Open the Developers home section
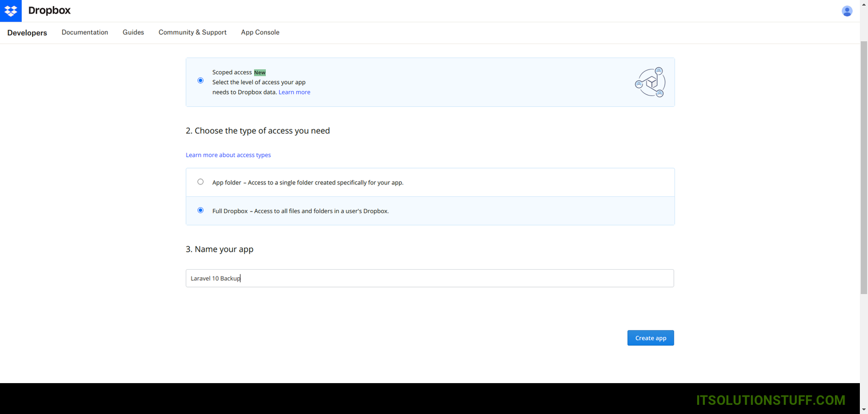Viewport: 868px width, 414px height. tap(27, 33)
